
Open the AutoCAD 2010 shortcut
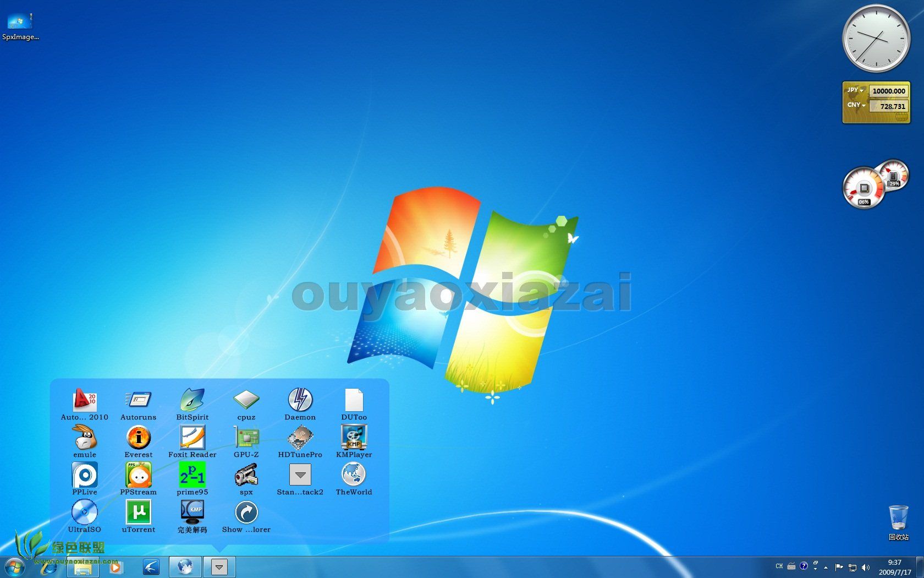click(85, 405)
